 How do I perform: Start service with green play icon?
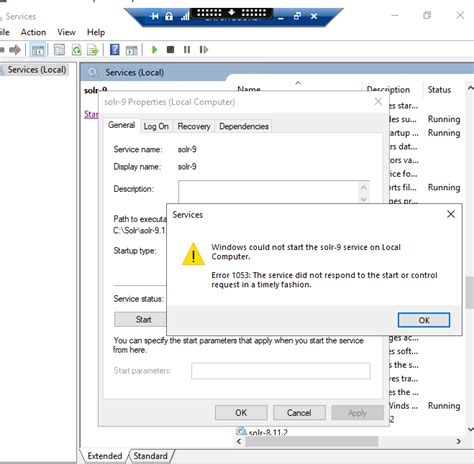tap(154, 50)
